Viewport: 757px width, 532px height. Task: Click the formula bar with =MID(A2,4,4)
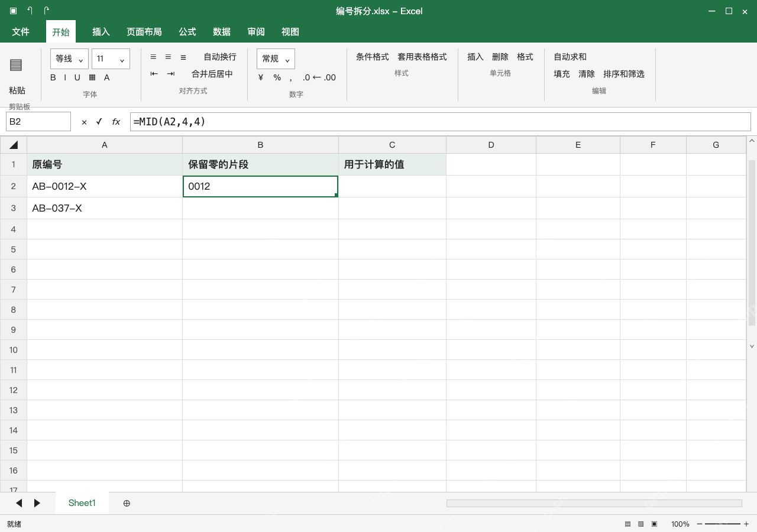(x=441, y=122)
